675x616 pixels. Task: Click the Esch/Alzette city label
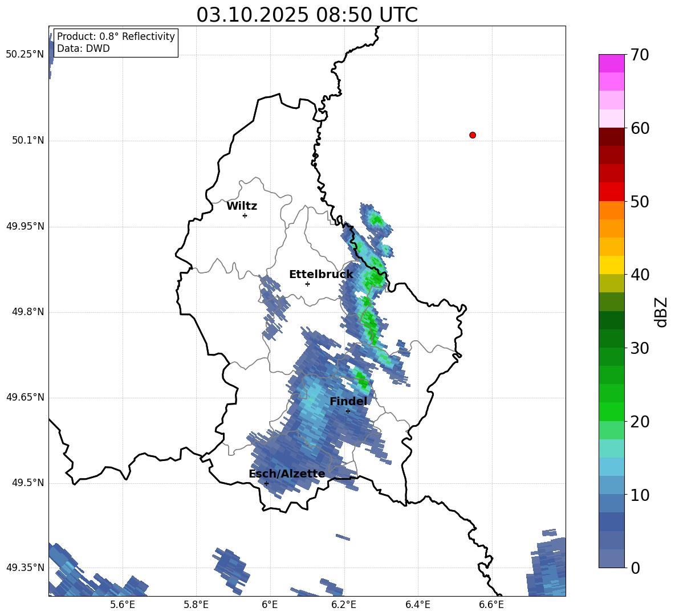287,474
